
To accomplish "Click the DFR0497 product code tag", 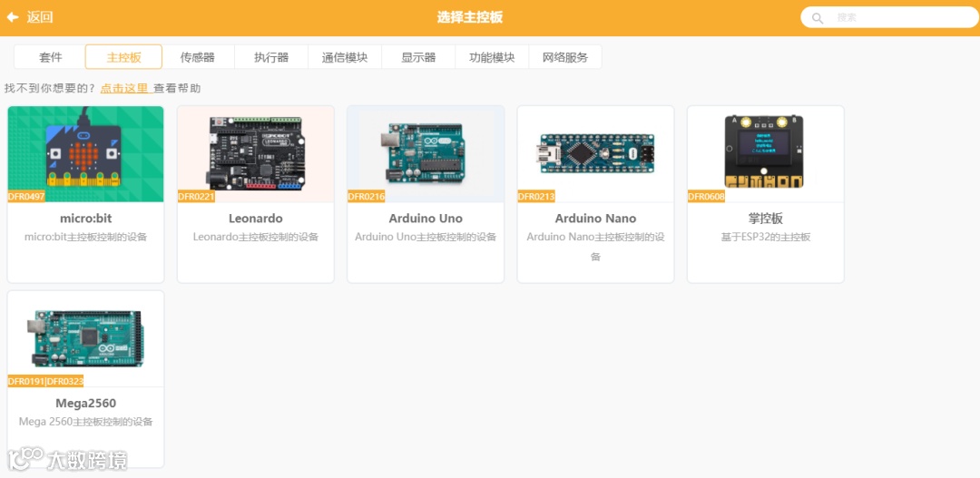I will coord(26,196).
